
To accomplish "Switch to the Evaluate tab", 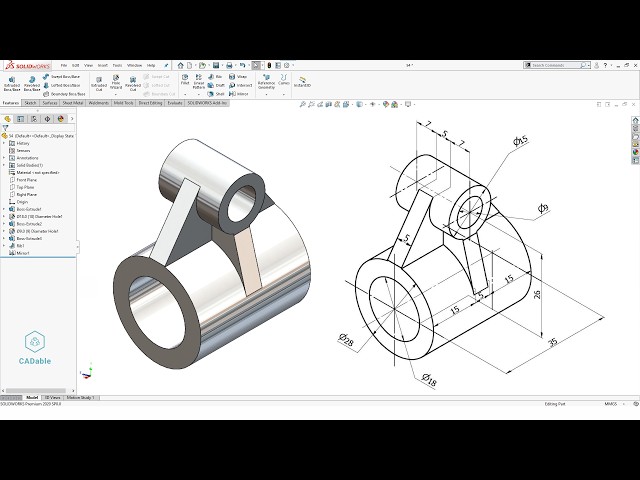I will point(175,103).
